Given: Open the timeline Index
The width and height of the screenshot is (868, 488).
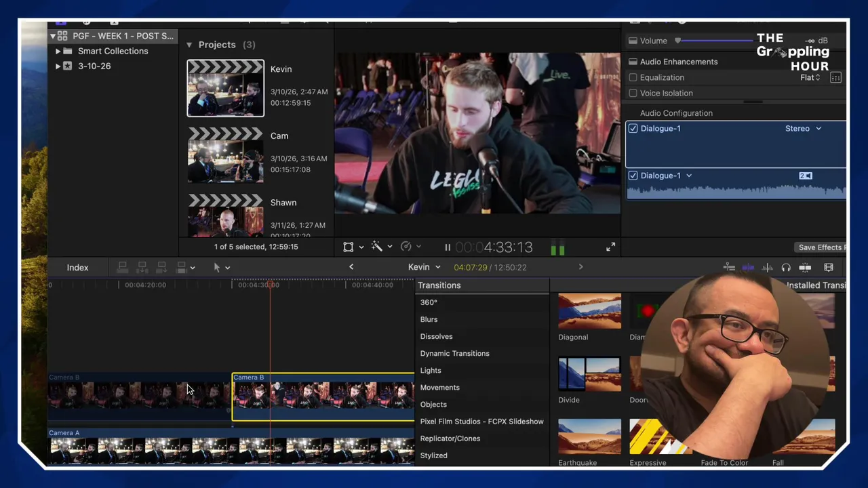Looking at the screenshot, I should 77,268.
